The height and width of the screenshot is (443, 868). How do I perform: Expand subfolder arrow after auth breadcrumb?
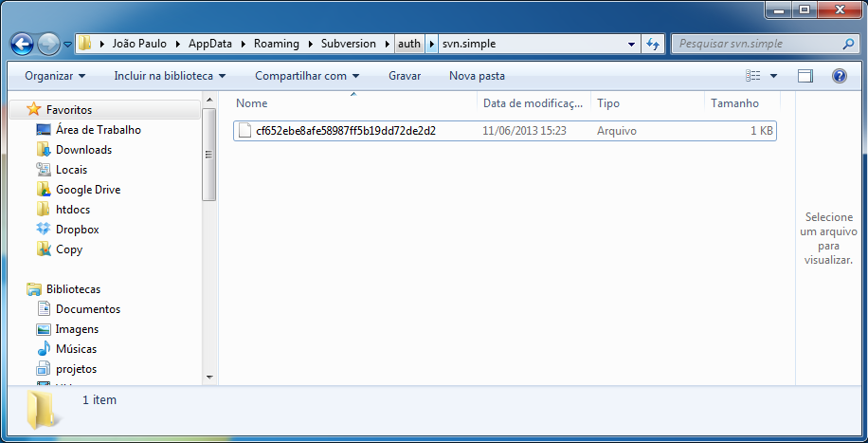[x=432, y=44]
